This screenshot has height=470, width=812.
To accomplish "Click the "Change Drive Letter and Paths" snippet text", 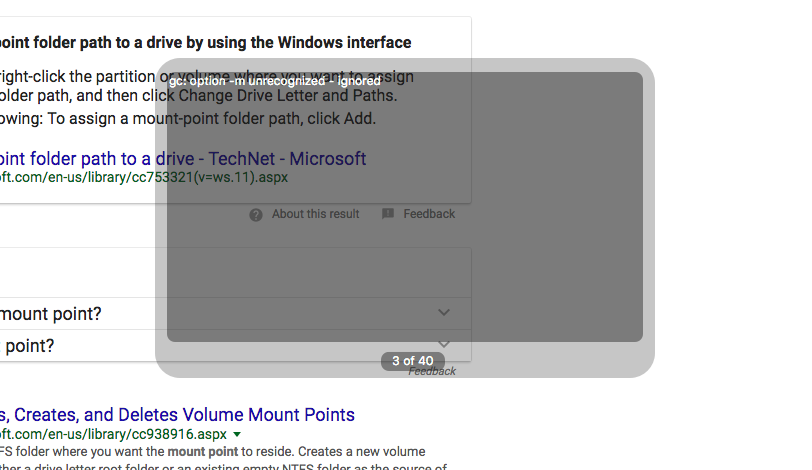I will (x=287, y=96).
